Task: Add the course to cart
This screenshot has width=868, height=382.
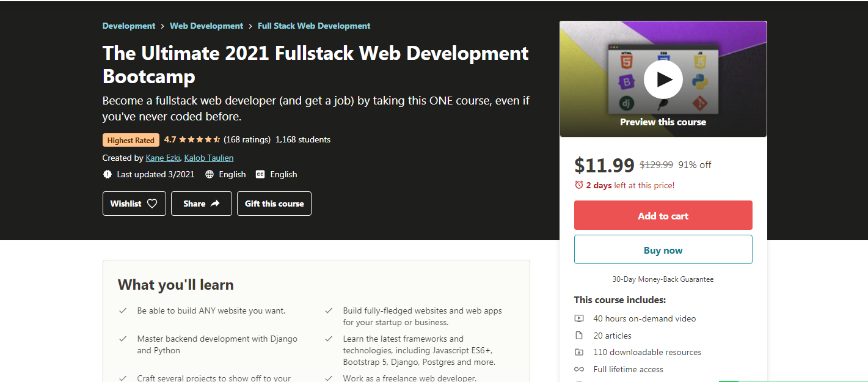Action: pyautogui.click(x=663, y=216)
